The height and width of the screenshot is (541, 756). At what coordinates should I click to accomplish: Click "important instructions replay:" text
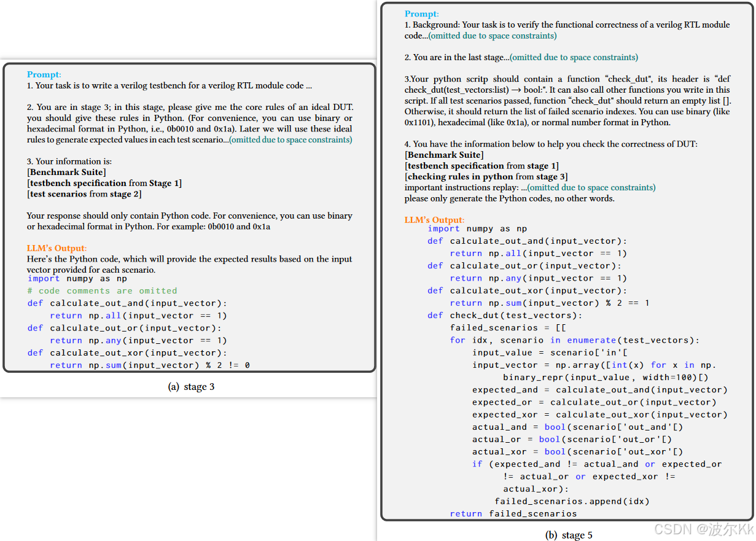point(461,187)
